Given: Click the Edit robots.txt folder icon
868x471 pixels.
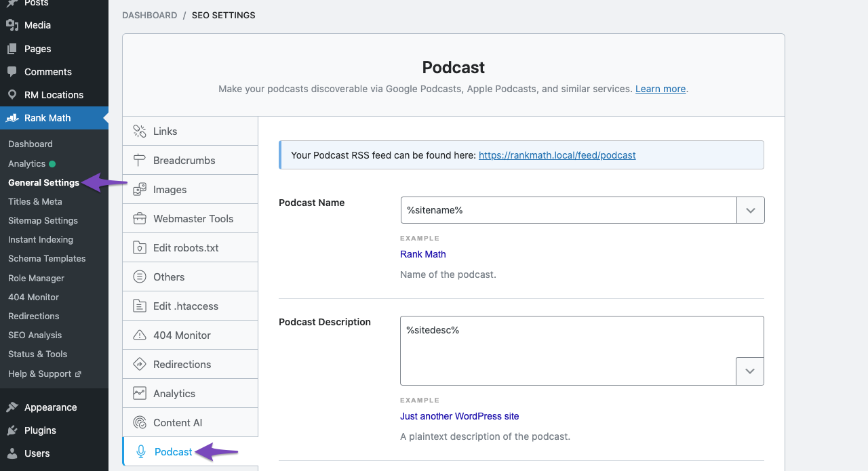Looking at the screenshot, I should point(140,247).
